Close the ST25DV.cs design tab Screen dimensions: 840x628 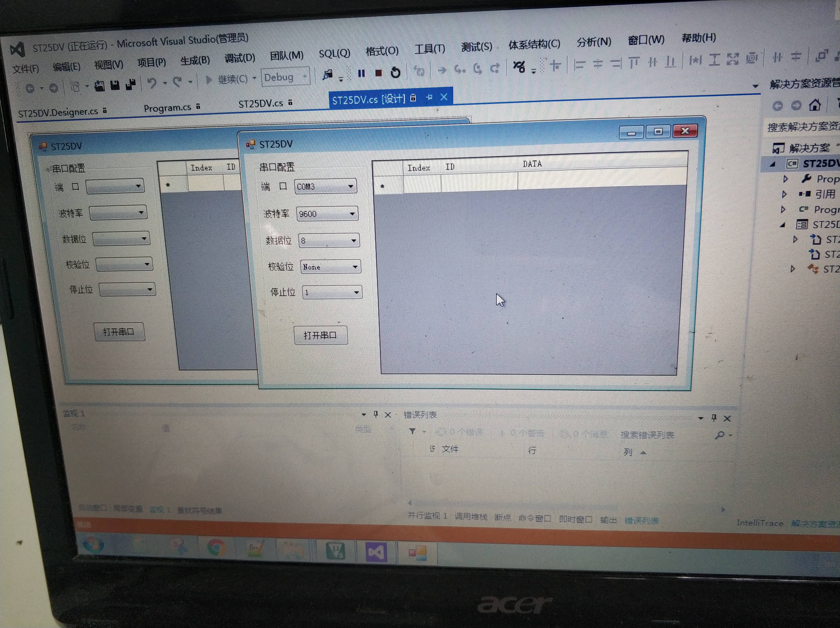(x=444, y=97)
